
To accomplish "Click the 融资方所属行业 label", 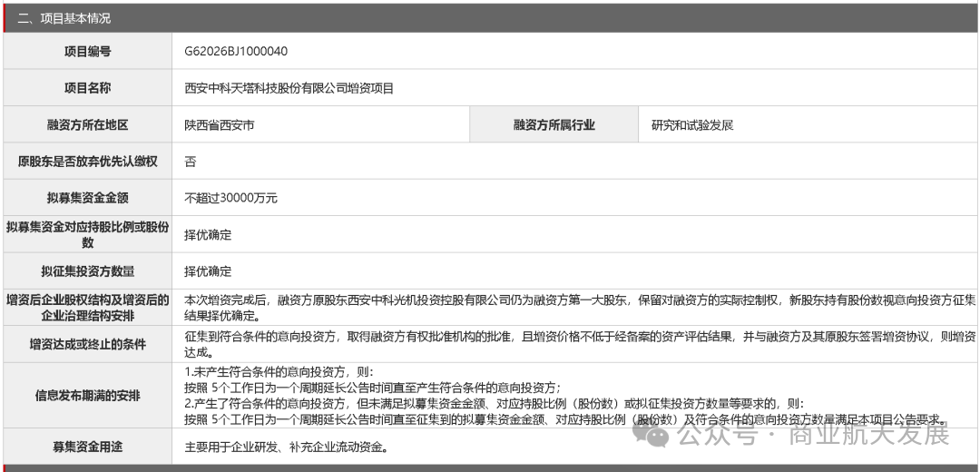I will (x=554, y=125).
